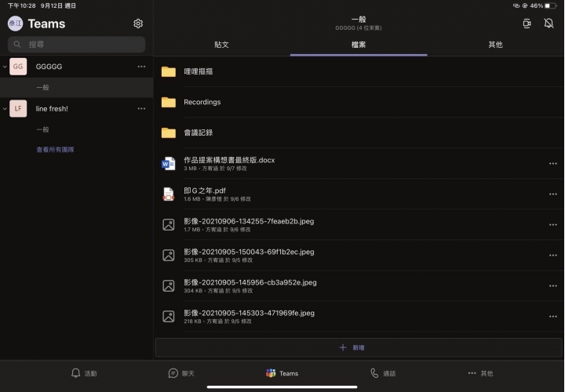Tap the user profile avatar
565x392 pixels.
click(x=15, y=24)
